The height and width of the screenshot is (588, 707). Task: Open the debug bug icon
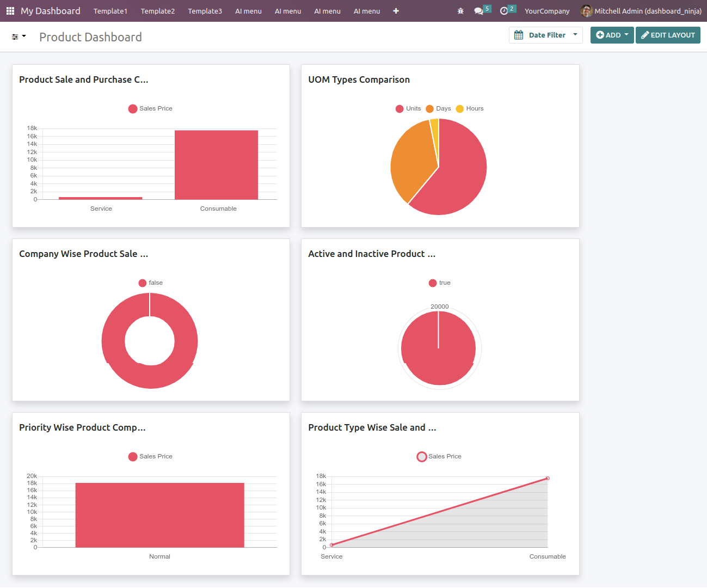point(460,11)
